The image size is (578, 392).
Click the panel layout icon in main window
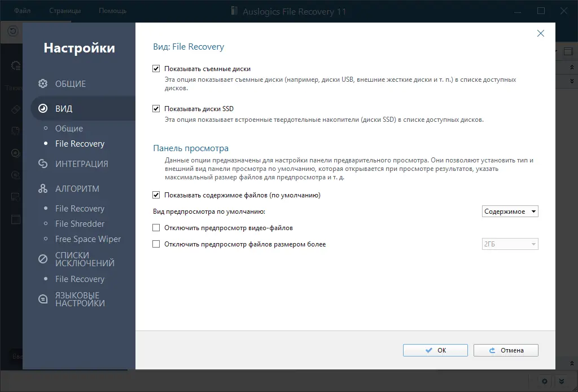click(x=568, y=51)
